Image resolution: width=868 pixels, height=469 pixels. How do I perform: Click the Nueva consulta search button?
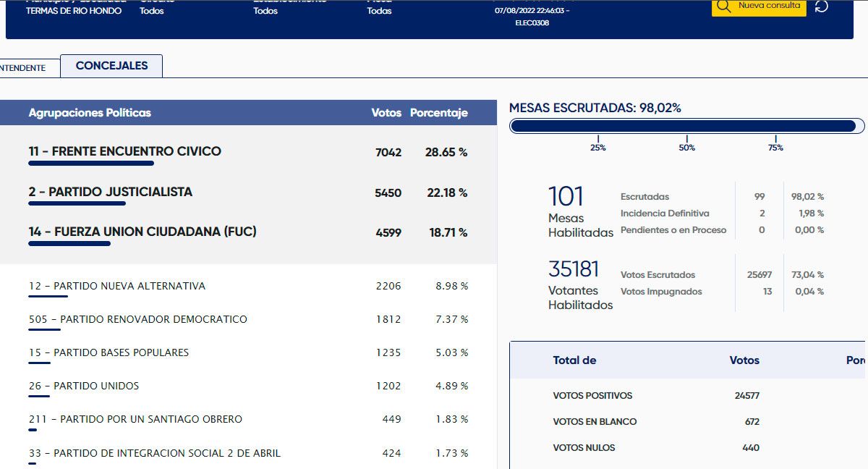(759, 7)
